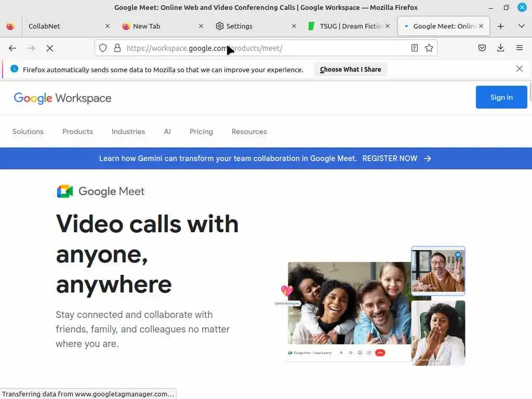
Task: Stop loading the page
Action: pyautogui.click(x=50, y=48)
